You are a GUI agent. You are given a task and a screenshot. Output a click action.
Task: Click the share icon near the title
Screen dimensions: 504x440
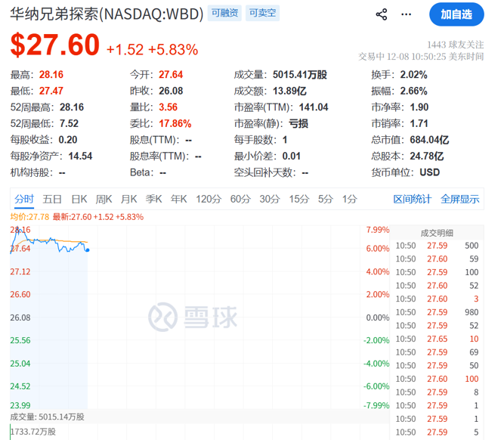coord(382,14)
